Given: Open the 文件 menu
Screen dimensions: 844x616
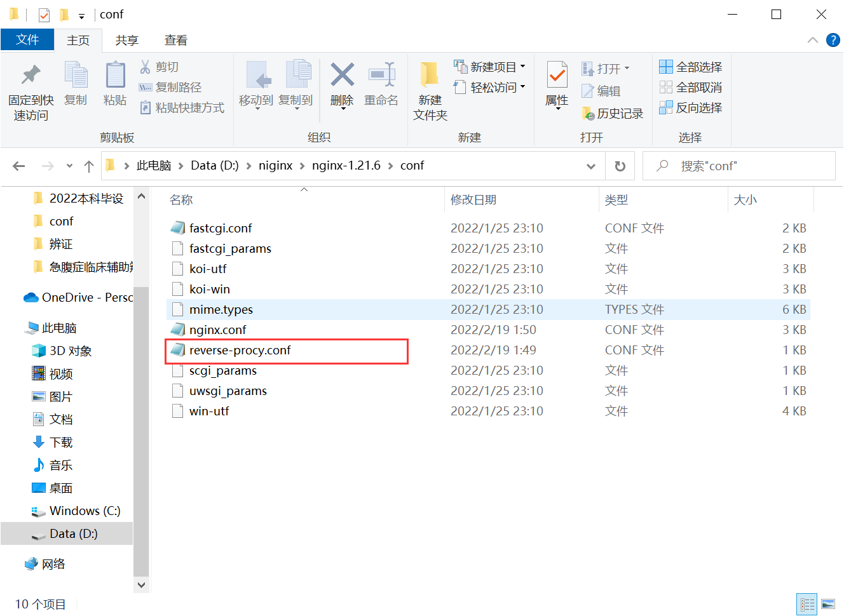Looking at the screenshot, I should pyautogui.click(x=27, y=39).
